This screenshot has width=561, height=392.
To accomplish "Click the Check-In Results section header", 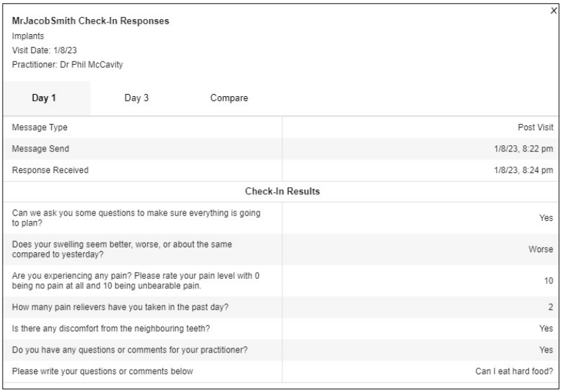I will 282,192.
